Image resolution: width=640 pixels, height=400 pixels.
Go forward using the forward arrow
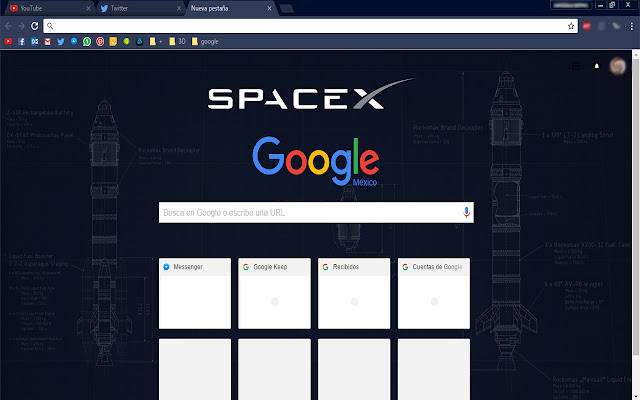[22, 26]
